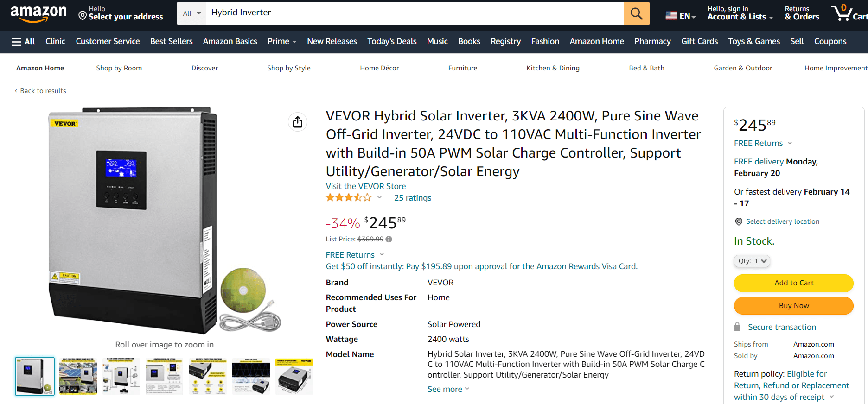Click the Amazon logo
868x404 pixels.
tap(38, 13)
